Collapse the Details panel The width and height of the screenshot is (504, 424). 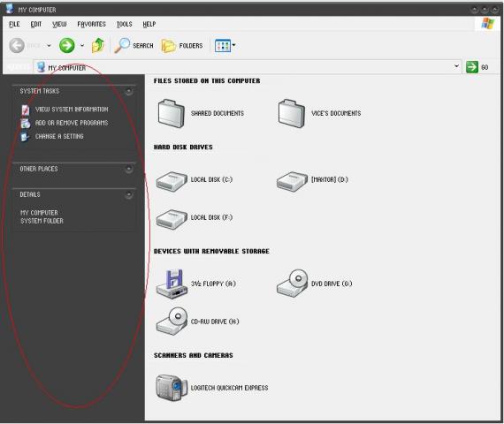click(x=128, y=194)
